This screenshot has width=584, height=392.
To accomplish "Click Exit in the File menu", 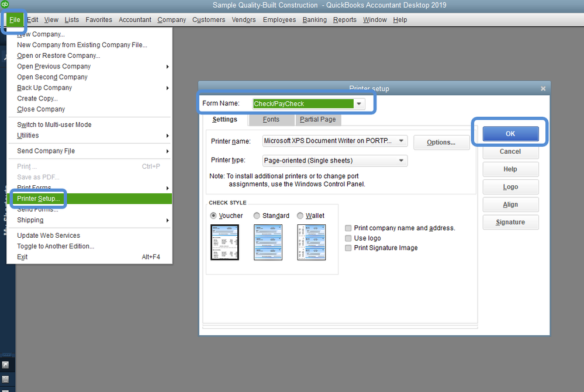I will 89,257.
